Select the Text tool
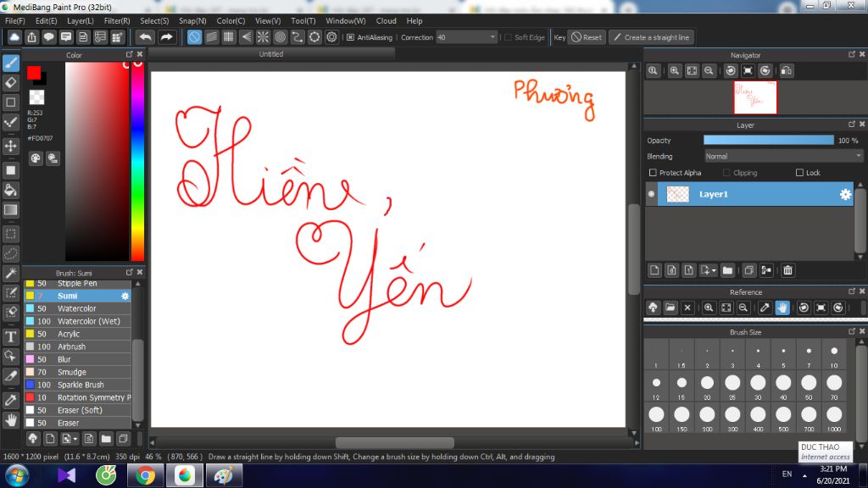Image resolution: width=868 pixels, height=488 pixels. point(10,336)
